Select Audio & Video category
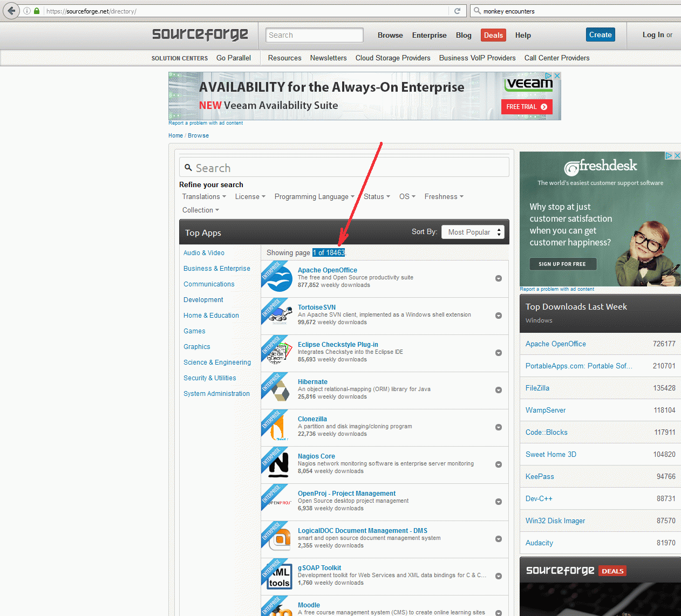Screen dimensions: 681x616 tap(204, 252)
